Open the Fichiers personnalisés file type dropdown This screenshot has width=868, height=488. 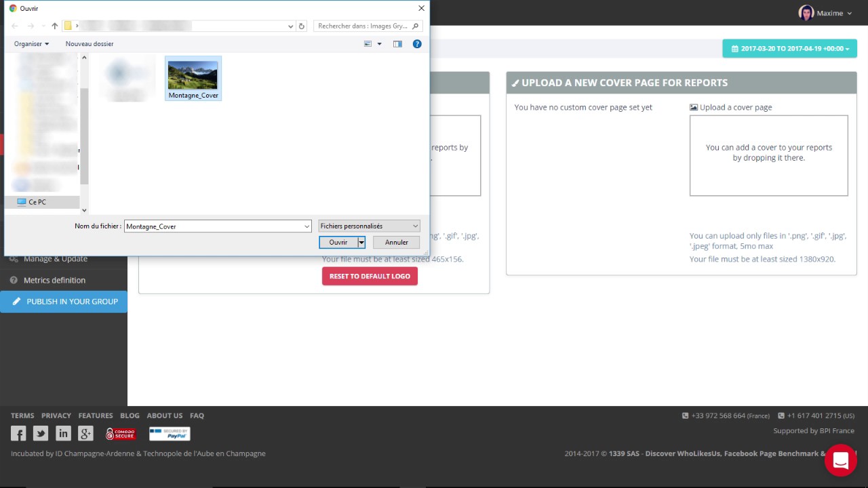pyautogui.click(x=369, y=226)
